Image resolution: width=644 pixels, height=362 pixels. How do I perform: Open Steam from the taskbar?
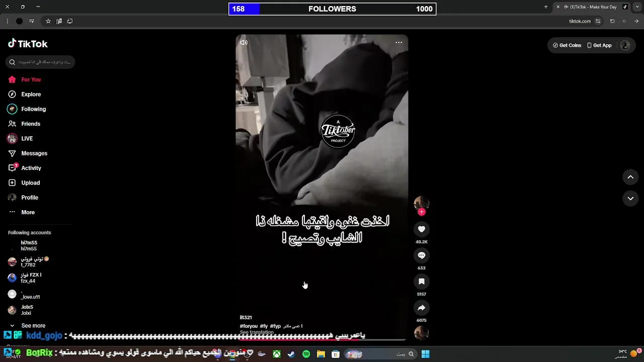coord(291,354)
